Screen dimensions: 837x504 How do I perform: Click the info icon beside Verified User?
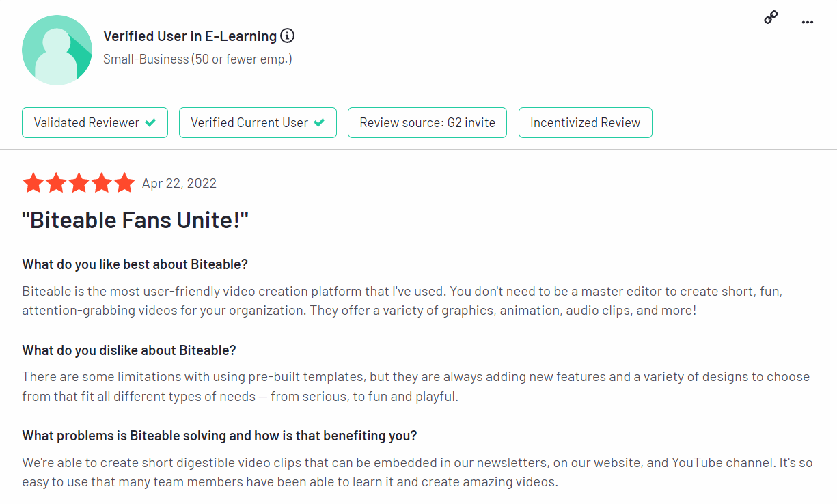(x=288, y=36)
